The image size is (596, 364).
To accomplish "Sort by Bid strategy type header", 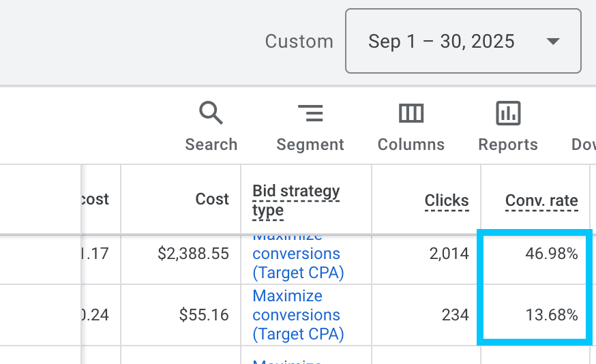I will click(296, 200).
